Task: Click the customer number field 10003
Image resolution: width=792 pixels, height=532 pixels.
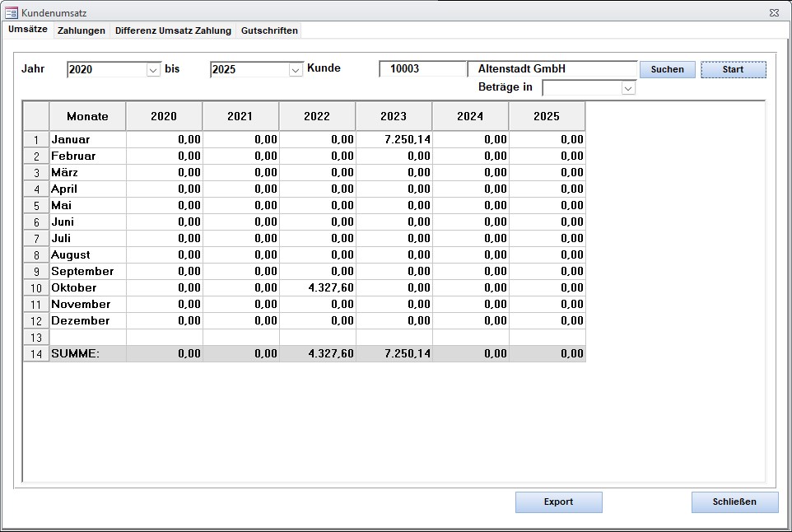Action: (422, 69)
